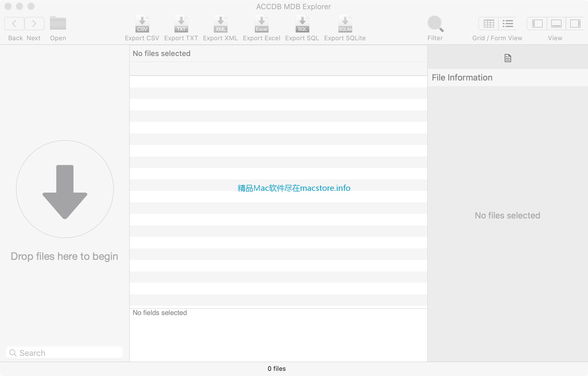
Task: Click the drop files arrow area
Action: [65, 189]
